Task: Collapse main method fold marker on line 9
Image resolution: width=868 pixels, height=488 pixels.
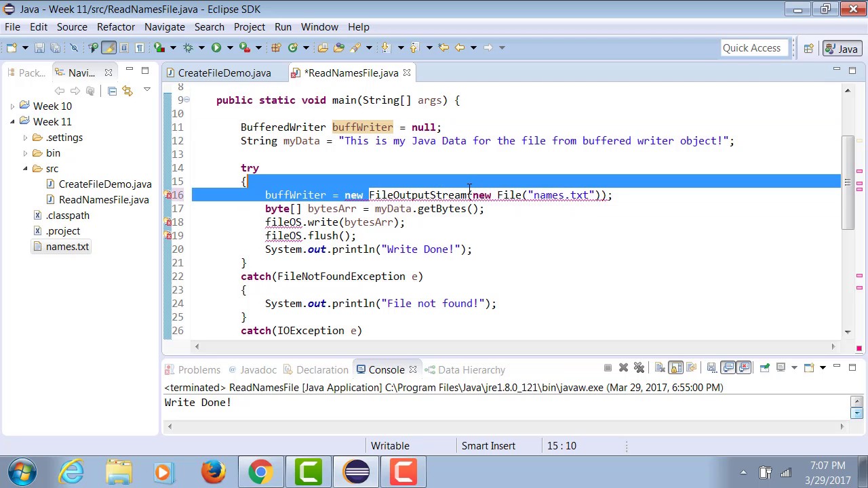Action: 186,100
